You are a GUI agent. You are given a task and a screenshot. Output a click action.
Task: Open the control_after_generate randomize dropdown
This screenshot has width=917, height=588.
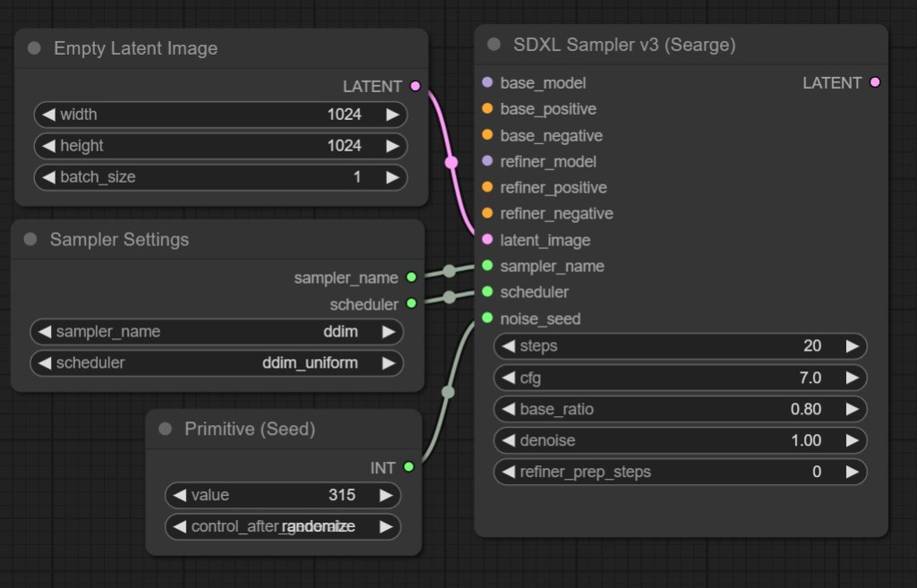click(x=282, y=526)
